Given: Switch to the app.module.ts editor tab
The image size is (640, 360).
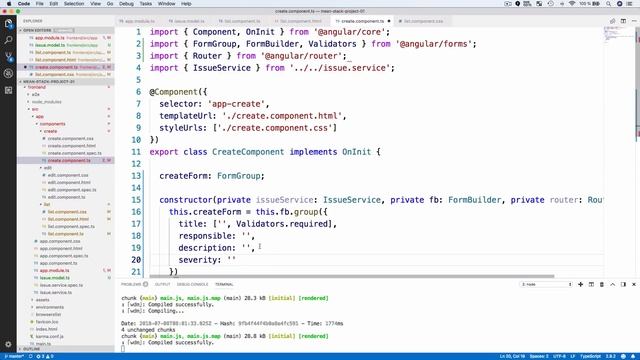Looking at the screenshot, I should tap(139, 21).
